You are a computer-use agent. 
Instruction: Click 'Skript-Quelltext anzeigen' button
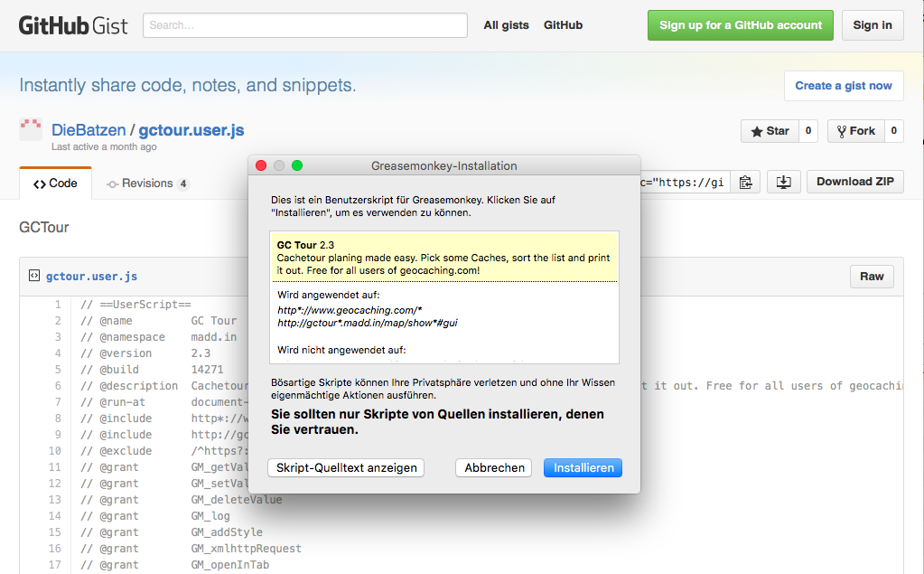346,468
